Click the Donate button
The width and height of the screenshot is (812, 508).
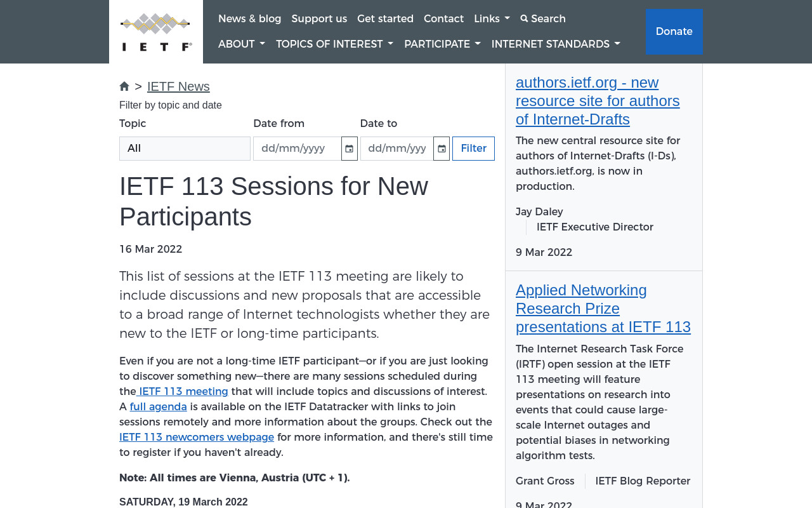click(x=674, y=32)
